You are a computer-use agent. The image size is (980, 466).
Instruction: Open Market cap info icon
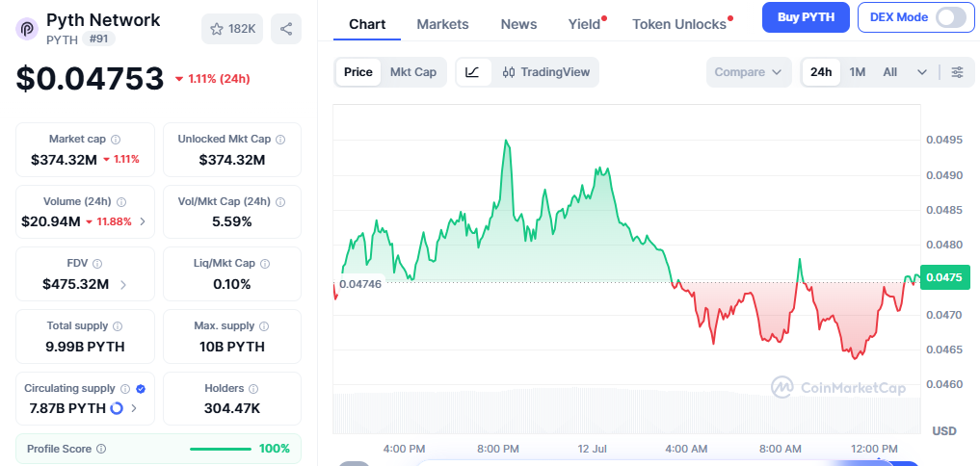tap(116, 140)
